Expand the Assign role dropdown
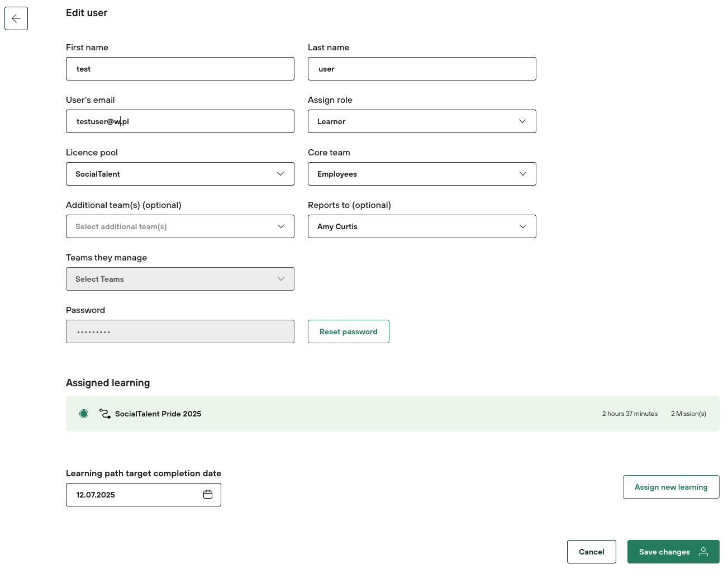Screen dimensions: 728x578 [x=422, y=121]
